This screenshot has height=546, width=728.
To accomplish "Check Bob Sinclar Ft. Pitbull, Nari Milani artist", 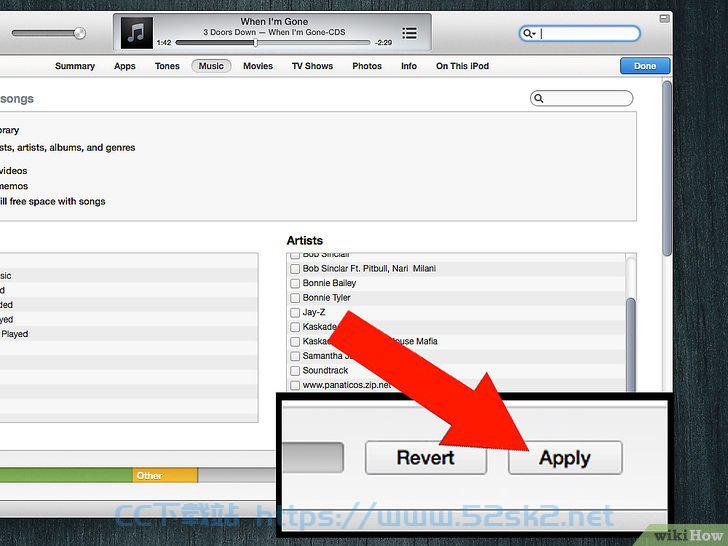I will [x=295, y=269].
